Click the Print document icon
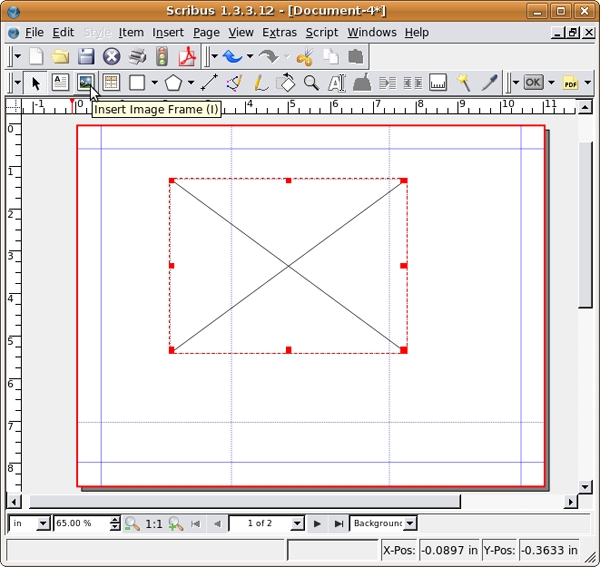This screenshot has width=600, height=567. (x=137, y=57)
